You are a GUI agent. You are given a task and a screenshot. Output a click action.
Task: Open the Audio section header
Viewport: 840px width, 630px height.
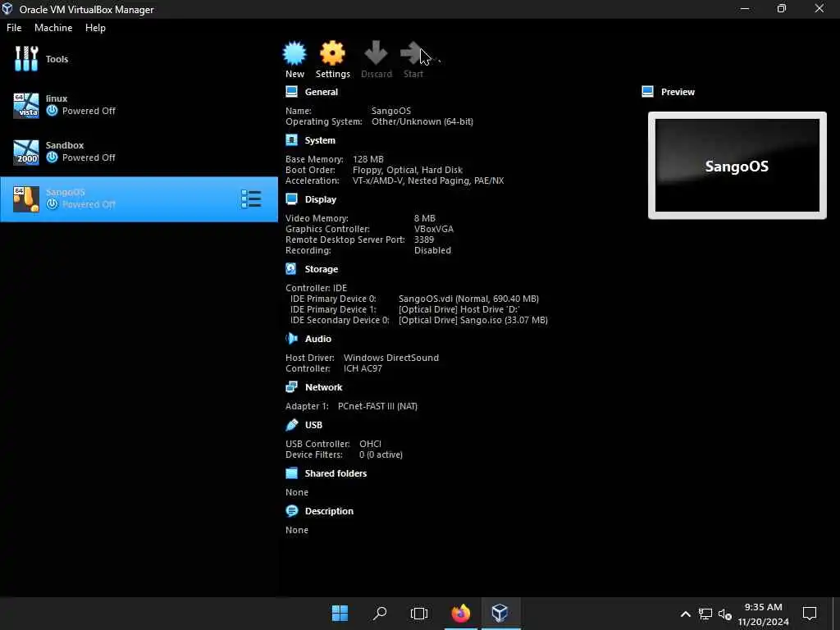317,339
